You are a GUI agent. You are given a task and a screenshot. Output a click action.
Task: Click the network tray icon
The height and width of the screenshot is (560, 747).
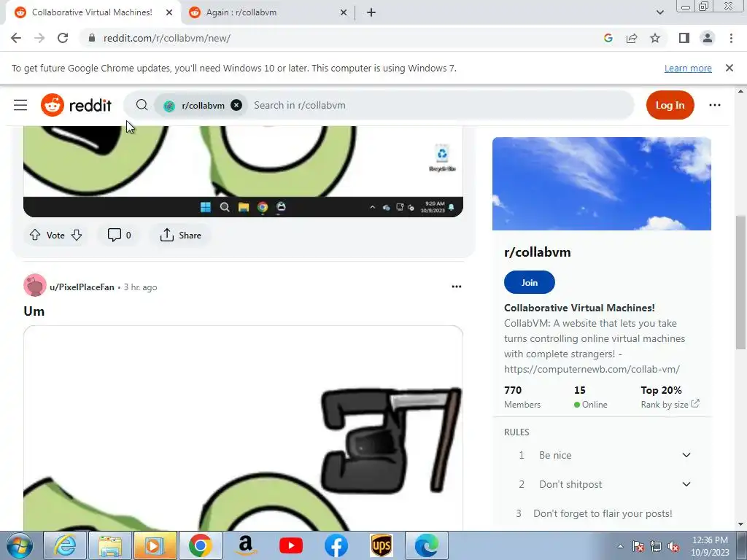656,546
